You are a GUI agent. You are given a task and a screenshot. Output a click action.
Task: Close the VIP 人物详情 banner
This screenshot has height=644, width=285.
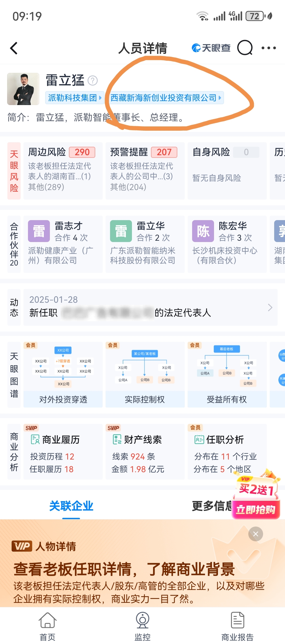[x=256, y=534]
